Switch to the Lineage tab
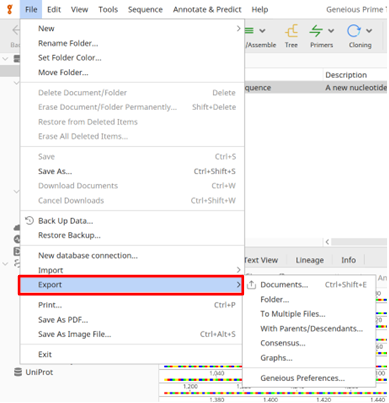389x403 pixels. (310, 260)
